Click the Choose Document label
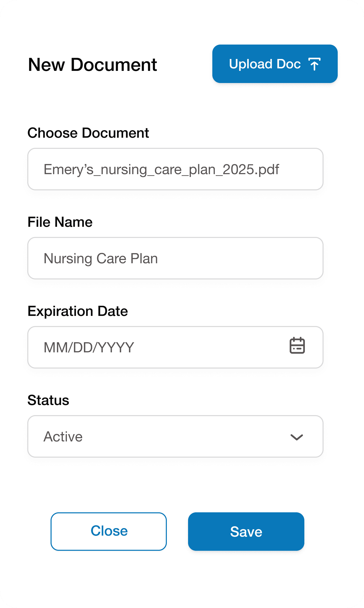Viewport: 364px width, 608px height. point(88,132)
